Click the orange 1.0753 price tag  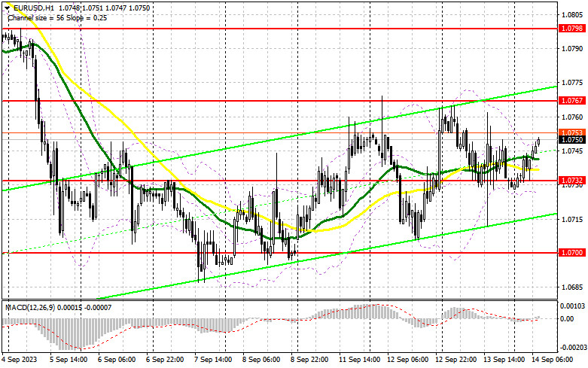pyautogui.click(x=572, y=132)
